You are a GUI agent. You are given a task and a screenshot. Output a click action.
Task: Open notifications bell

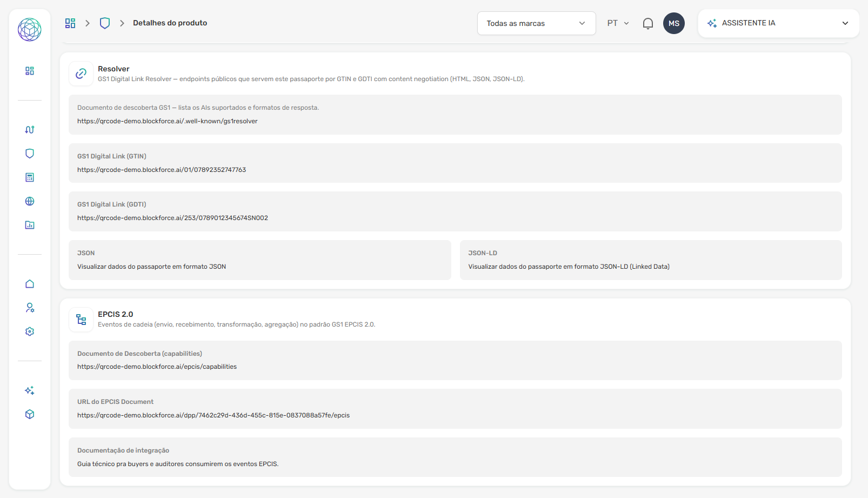tap(648, 23)
